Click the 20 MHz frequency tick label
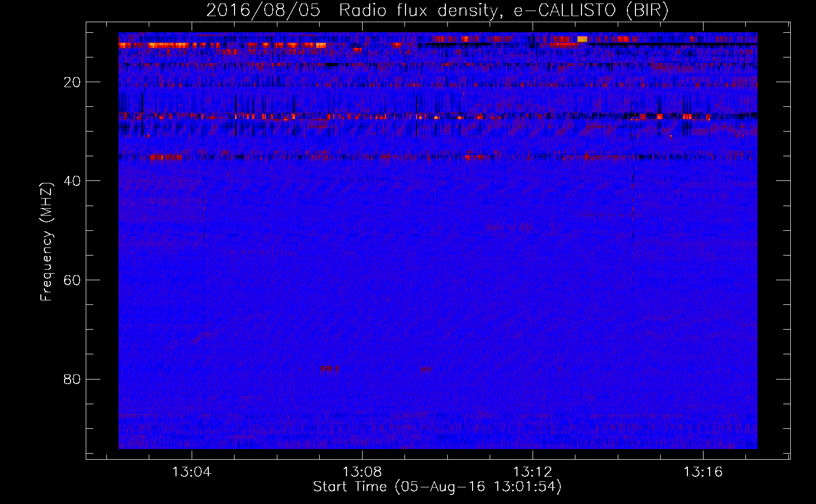 click(x=72, y=82)
